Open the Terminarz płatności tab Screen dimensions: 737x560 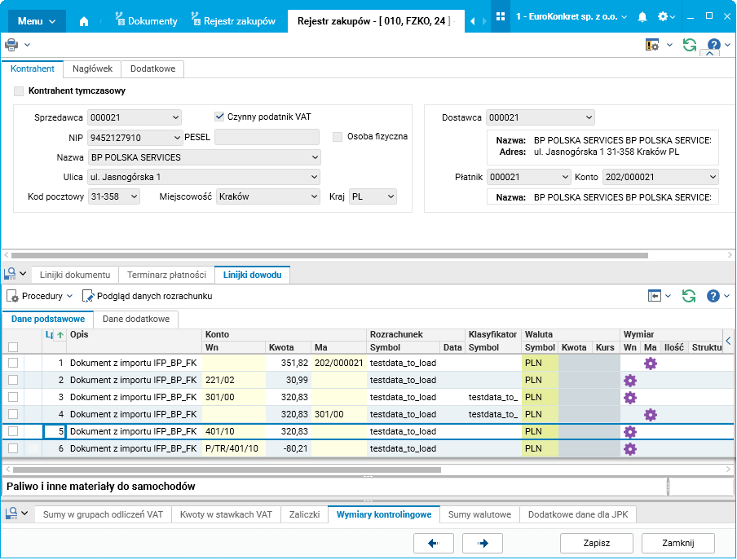[166, 275]
